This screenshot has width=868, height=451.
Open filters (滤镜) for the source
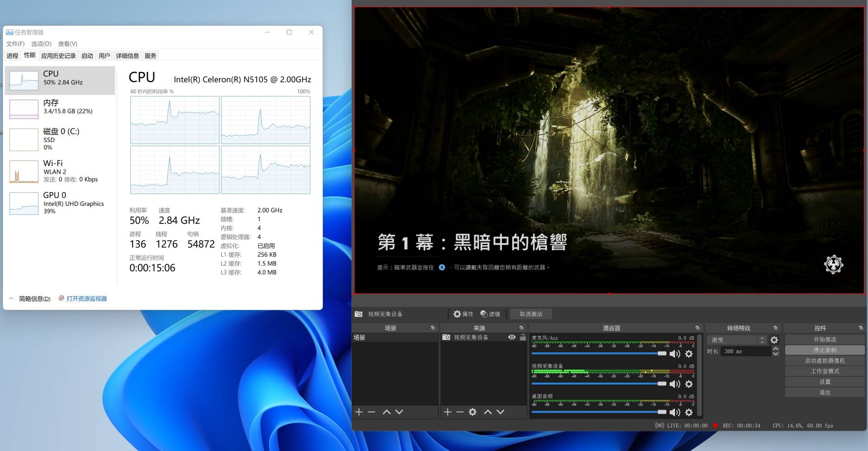point(490,314)
